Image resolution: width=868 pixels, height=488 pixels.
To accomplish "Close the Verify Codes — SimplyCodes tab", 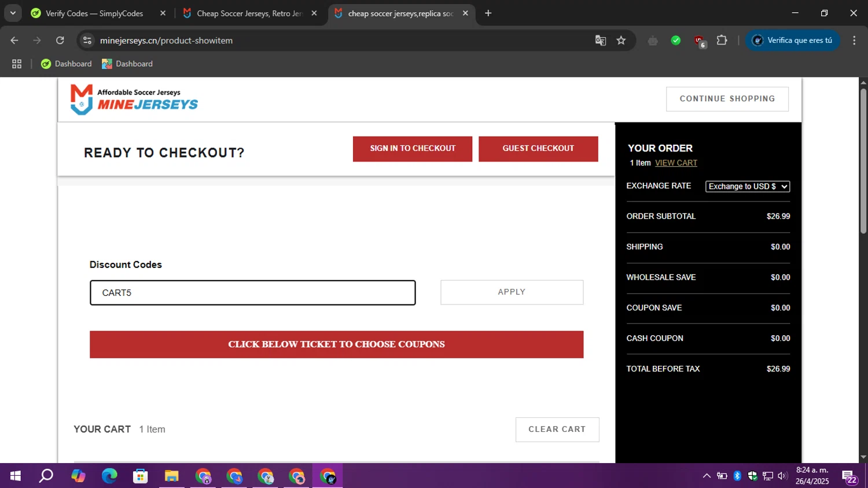I will (163, 13).
